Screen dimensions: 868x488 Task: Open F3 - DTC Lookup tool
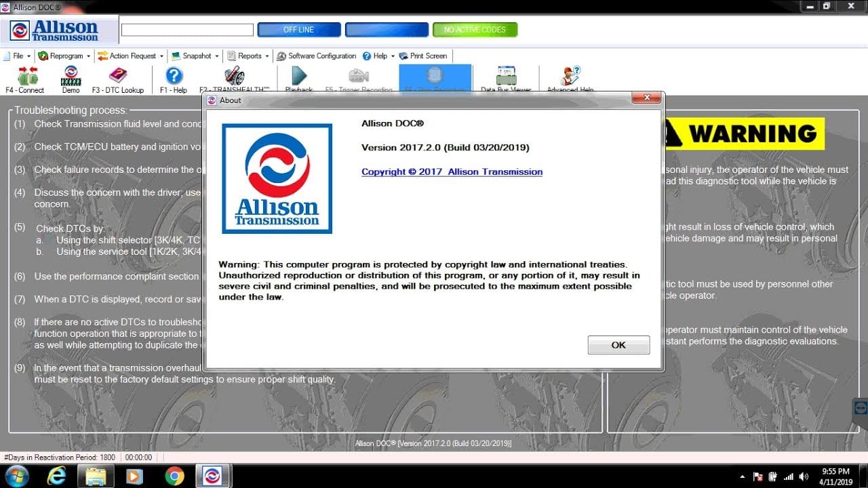118,77
